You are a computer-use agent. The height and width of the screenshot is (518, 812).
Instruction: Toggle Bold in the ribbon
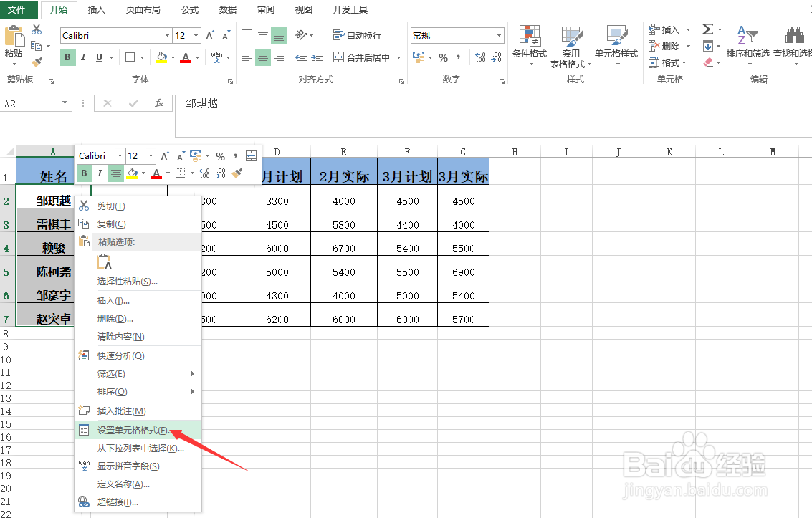[x=67, y=57]
